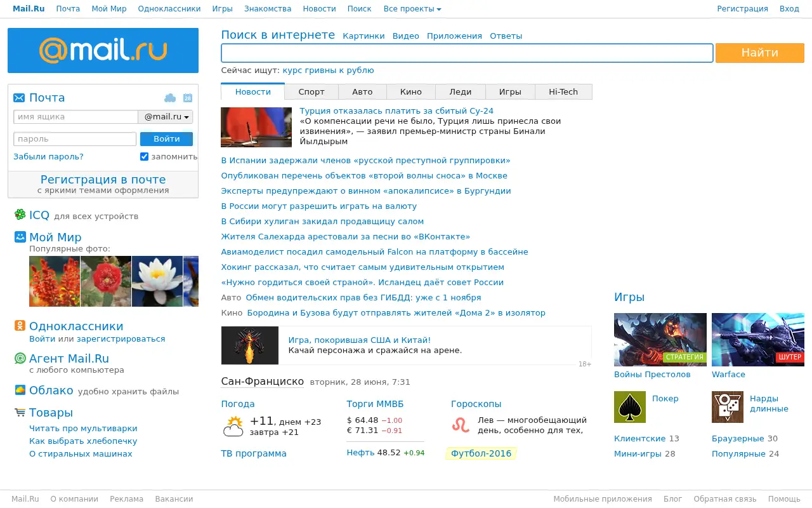Select the Леди news tab
Screen dimensions: 812x508
[x=461, y=91]
